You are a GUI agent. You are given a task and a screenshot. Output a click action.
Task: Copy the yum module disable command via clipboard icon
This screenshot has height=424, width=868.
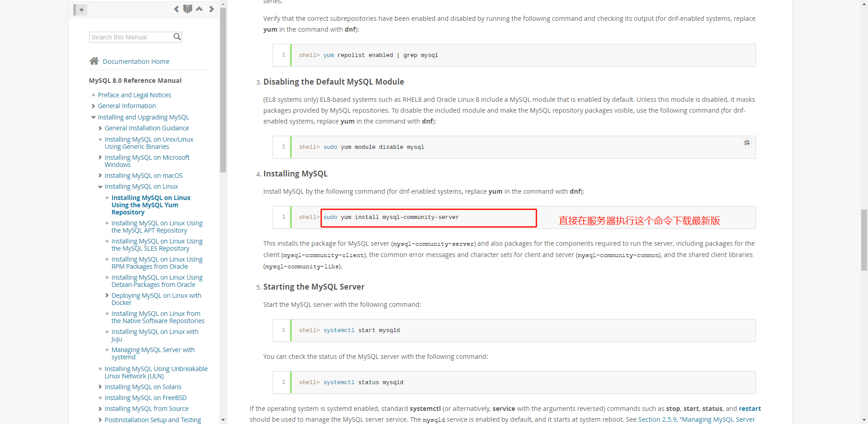click(x=747, y=143)
